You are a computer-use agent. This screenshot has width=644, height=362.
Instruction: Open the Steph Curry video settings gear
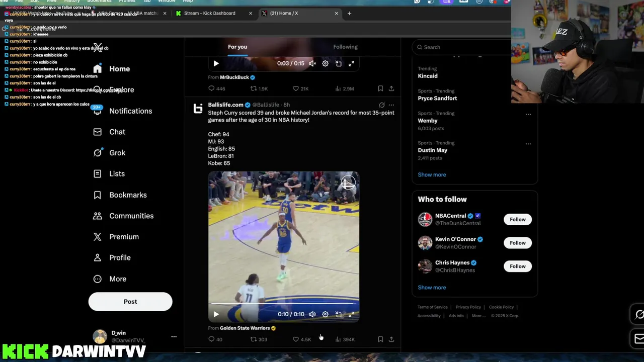[x=325, y=314]
